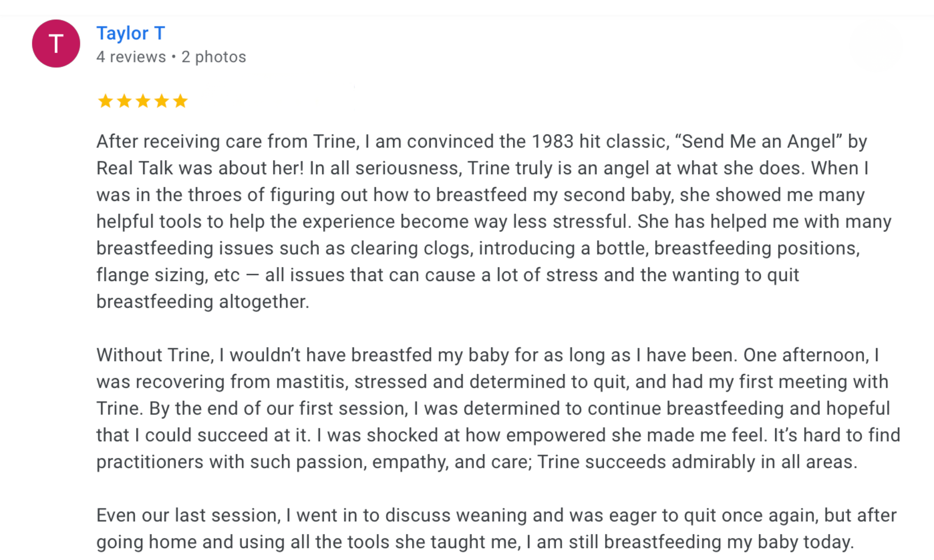Viewport: 934px width, 560px height.
Task: Click the pink T avatar circle
Action: click(56, 43)
